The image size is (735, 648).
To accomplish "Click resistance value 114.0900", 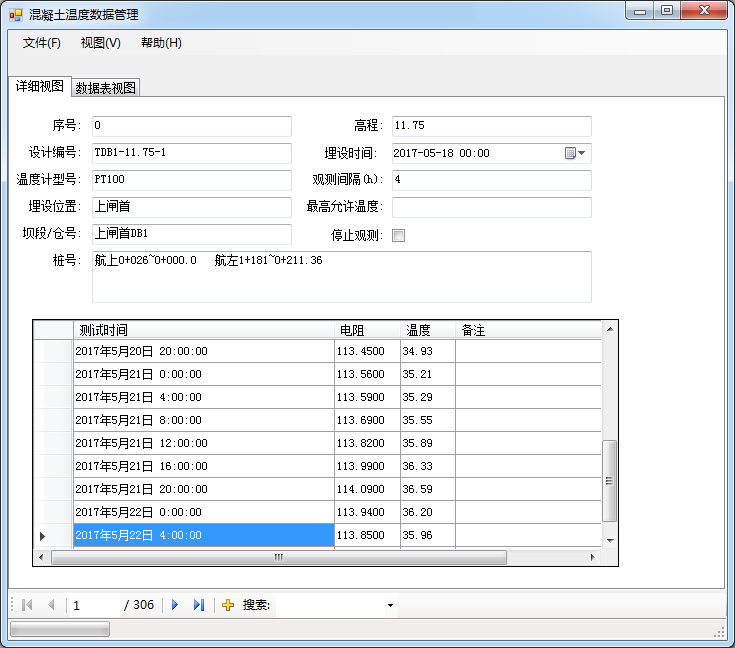I will 368,489.
